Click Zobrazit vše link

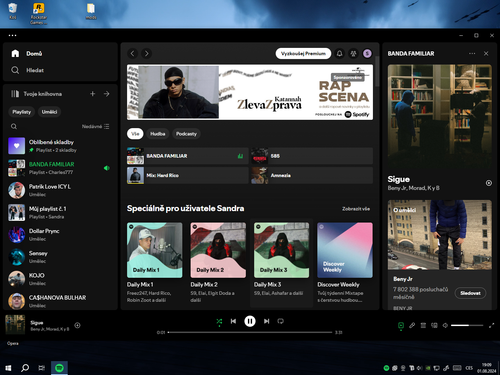tap(356, 209)
